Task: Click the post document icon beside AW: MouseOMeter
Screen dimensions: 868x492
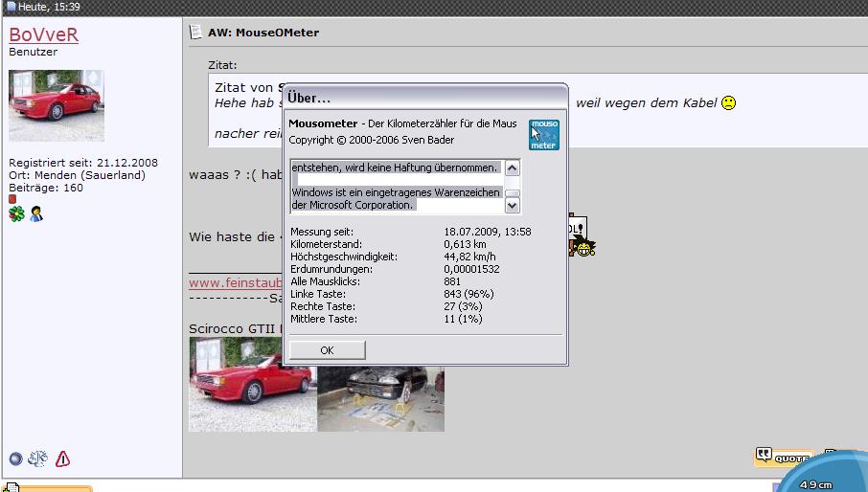Action: point(194,32)
